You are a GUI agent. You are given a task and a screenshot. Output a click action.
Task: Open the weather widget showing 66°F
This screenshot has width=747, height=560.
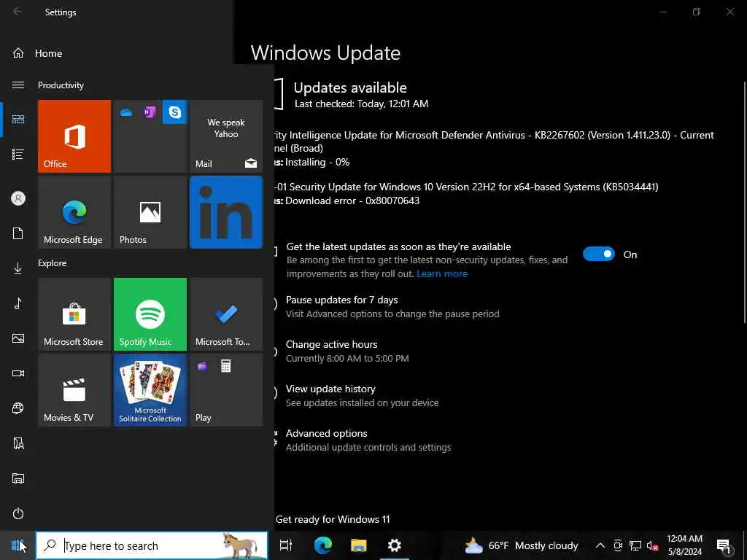tap(521, 545)
